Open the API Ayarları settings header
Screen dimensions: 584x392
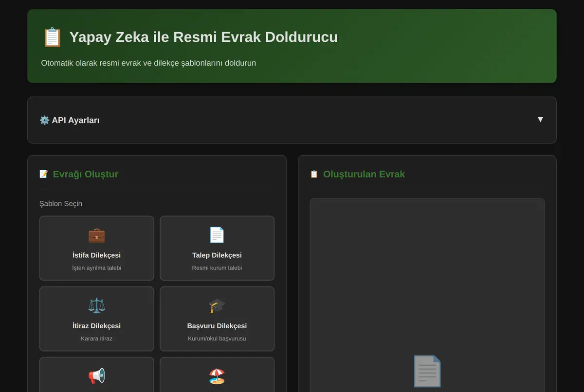(x=292, y=120)
